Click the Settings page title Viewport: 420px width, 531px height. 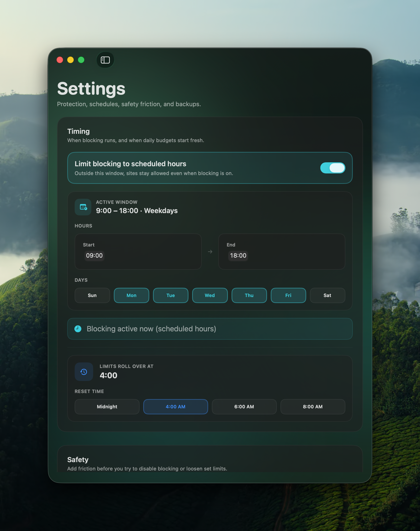pyautogui.click(x=91, y=88)
